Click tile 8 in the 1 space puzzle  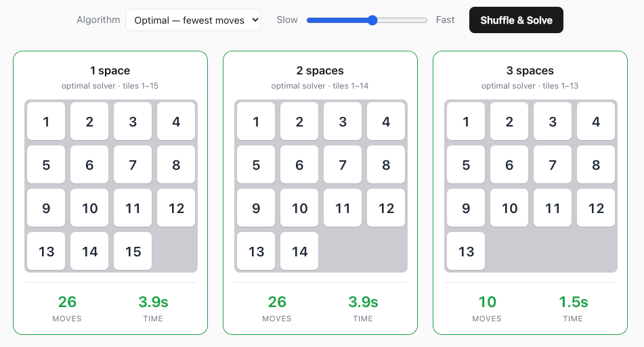176,164
